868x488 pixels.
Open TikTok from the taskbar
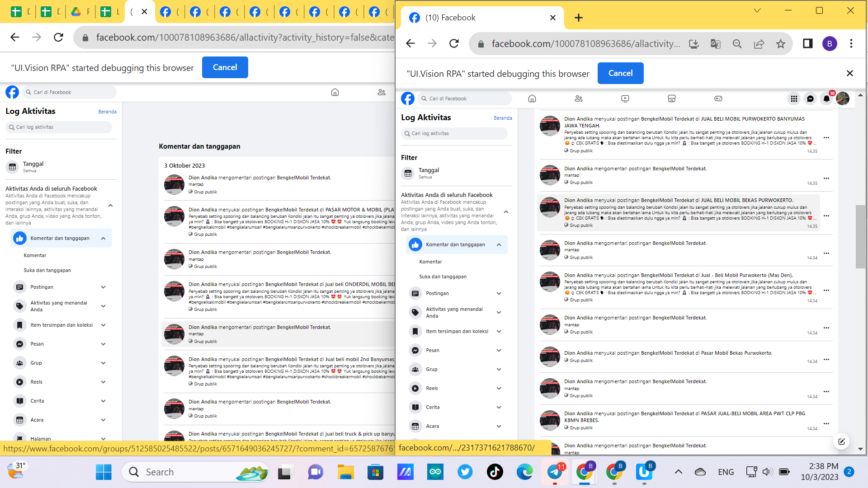click(495, 472)
